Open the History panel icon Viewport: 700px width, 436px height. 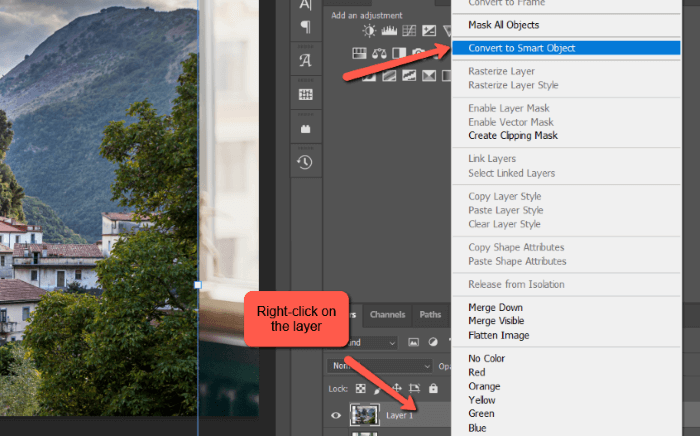tap(305, 161)
